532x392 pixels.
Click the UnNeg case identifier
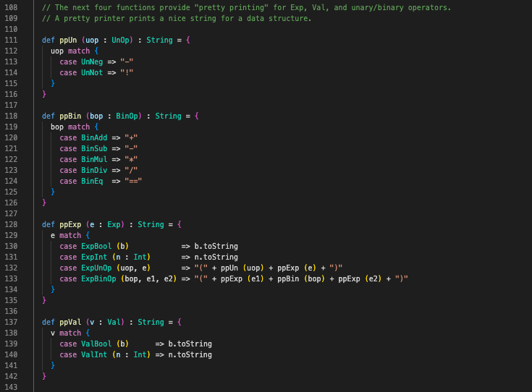point(92,61)
